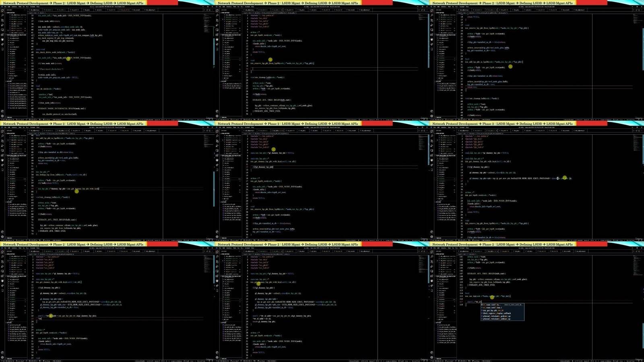Click the ITERATE_NODE_INTERFACES_BEGIN code line
Image resolution: width=644 pixels, height=362 pixels.
[62, 108]
